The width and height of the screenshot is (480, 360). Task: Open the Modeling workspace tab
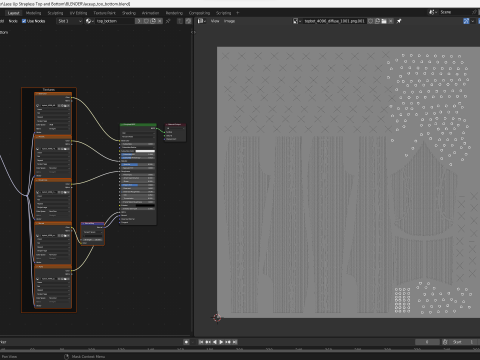coord(34,13)
